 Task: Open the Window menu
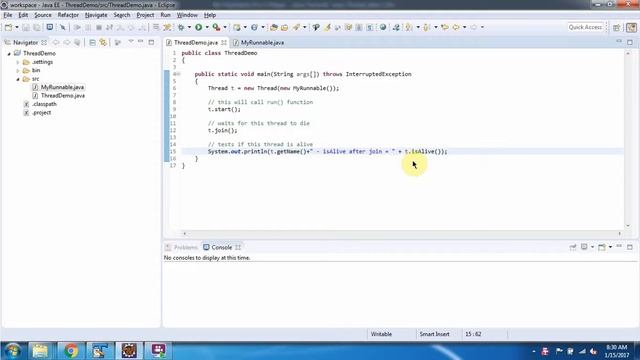187,15
